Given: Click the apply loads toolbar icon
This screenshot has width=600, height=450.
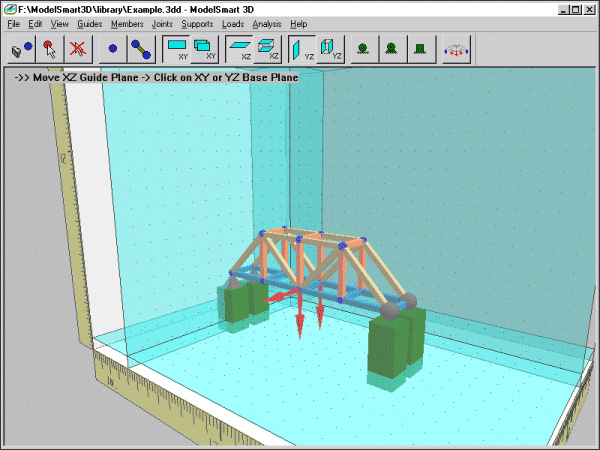Looking at the screenshot, I should click(456, 49).
